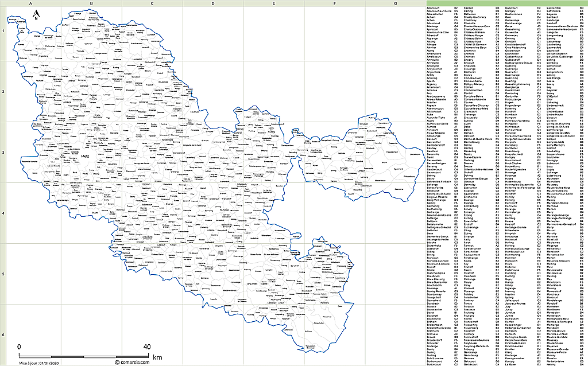Click 'Fameck' in the commune index
The height and width of the screenshot is (366, 588).
pyautogui.click(x=469, y=246)
